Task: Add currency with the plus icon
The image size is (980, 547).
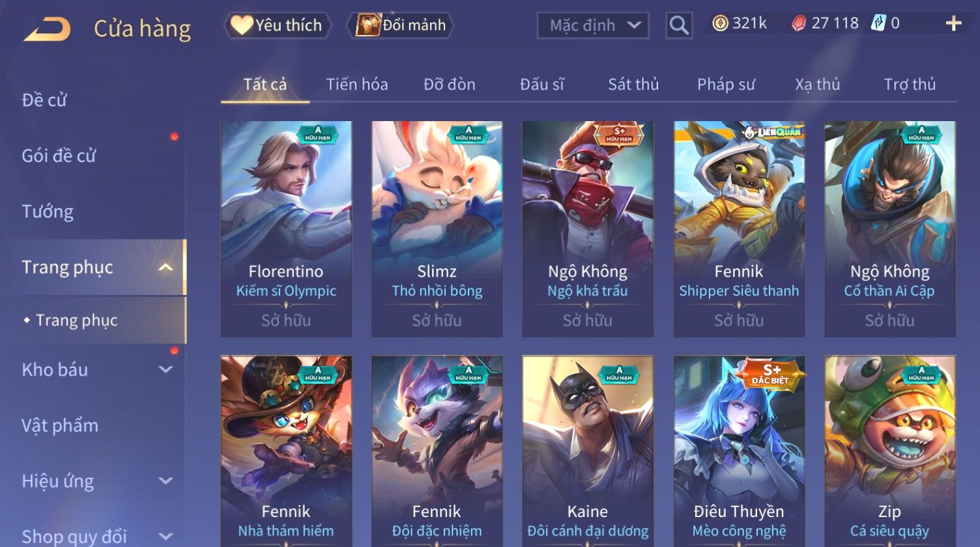Action: 953,24
